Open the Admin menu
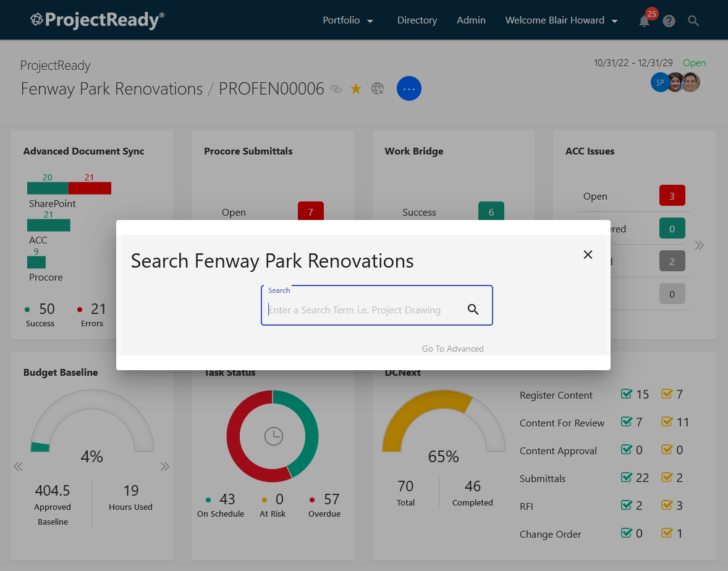 (x=471, y=20)
